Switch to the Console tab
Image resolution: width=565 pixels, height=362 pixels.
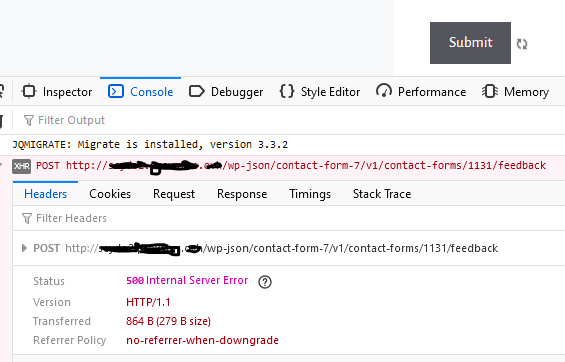[141, 92]
